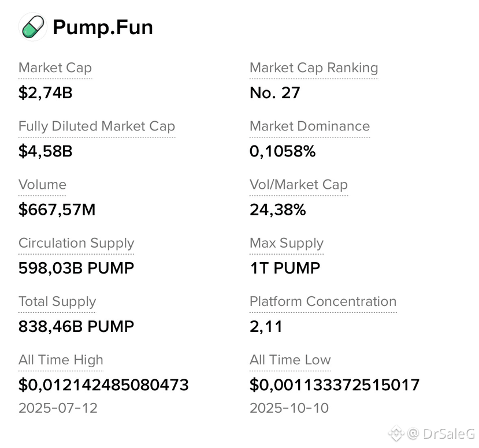Click the All Time High label
Image resolution: width=479 pixels, height=448 pixels.
[61, 360]
